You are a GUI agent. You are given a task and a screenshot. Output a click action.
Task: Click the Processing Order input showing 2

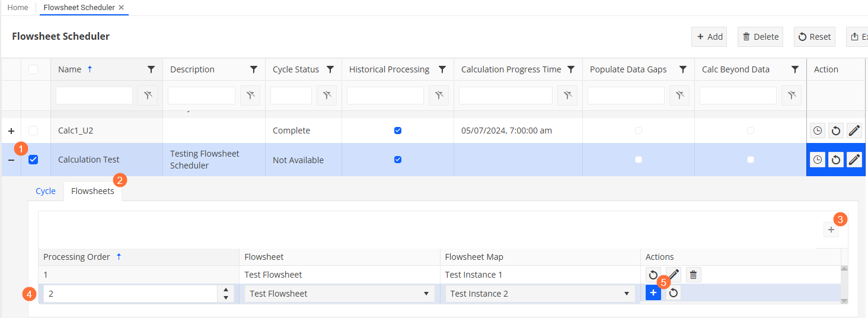pyautogui.click(x=130, y=294)
